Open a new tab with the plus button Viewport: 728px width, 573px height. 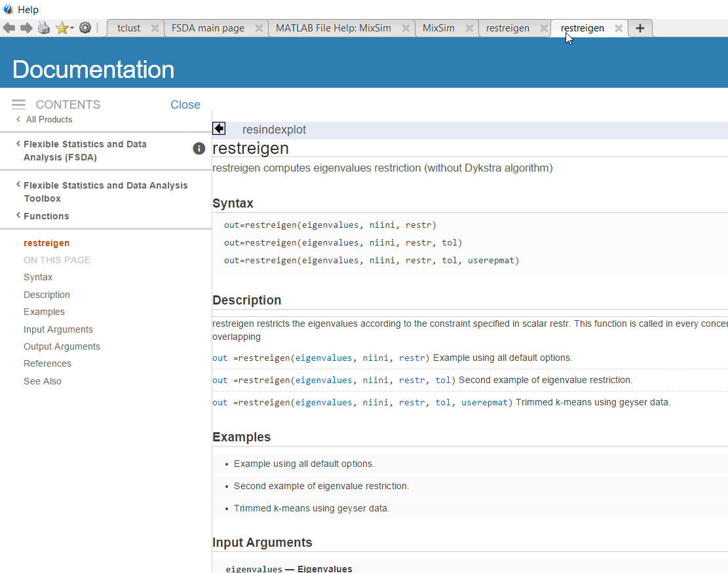tap(640, 28)
